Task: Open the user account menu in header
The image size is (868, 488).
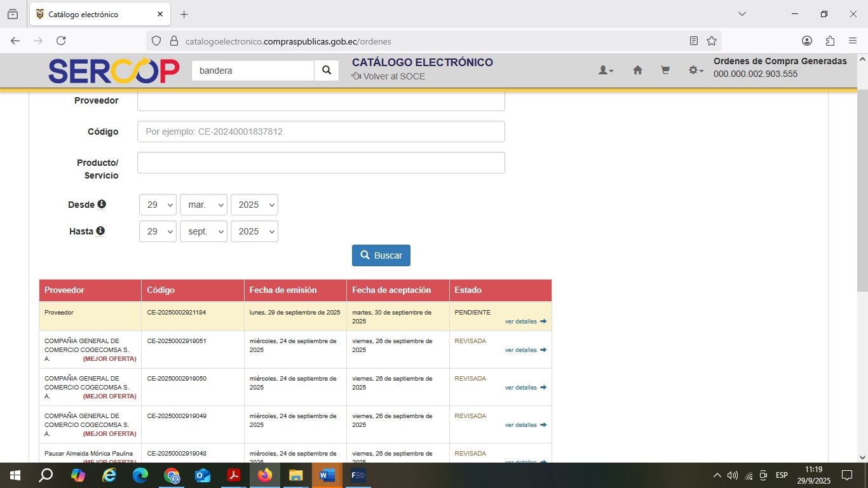Action: [x=605, y=71]
